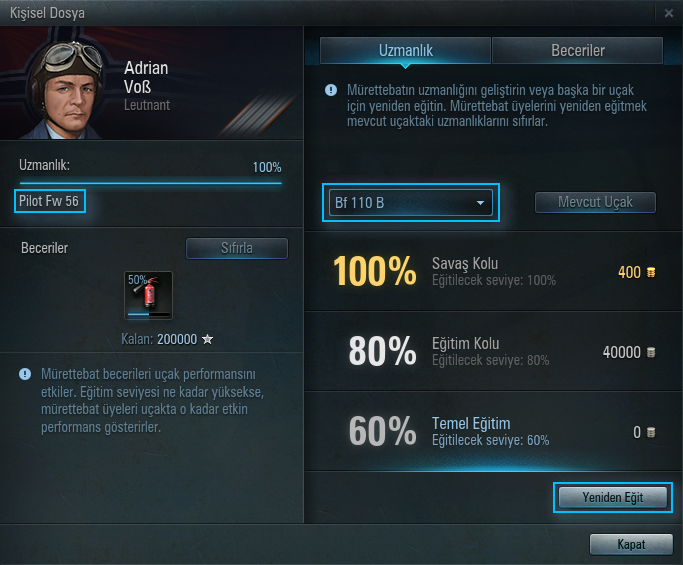Click the Uzmanlık 100% progress bar
The width and height of the screenshot is (683, 565).
151,183
